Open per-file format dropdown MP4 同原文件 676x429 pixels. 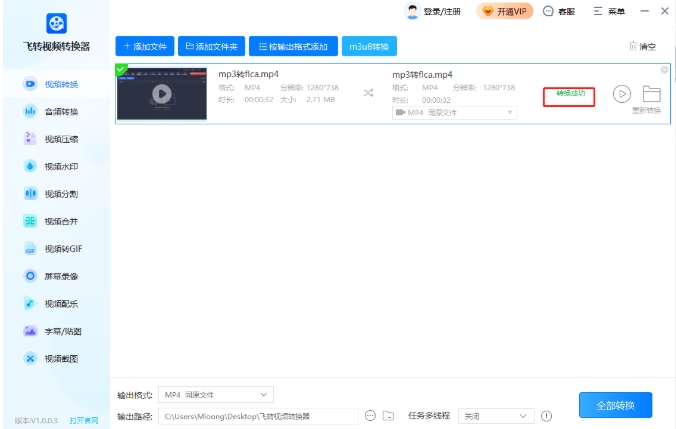coord(454,113)
